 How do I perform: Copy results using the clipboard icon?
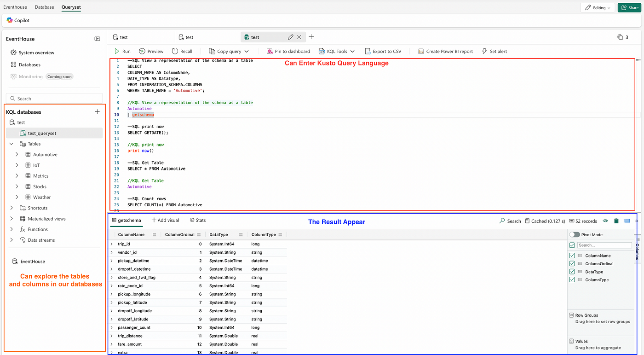[x=616, y=221]
